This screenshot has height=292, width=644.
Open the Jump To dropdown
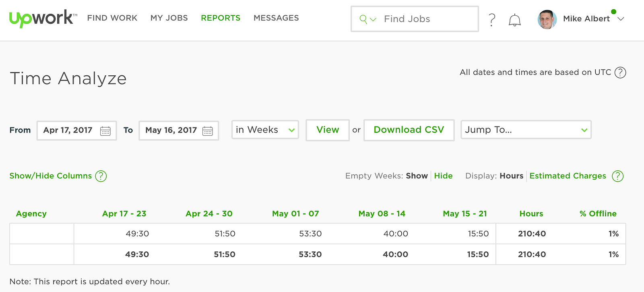coord(526,130)
